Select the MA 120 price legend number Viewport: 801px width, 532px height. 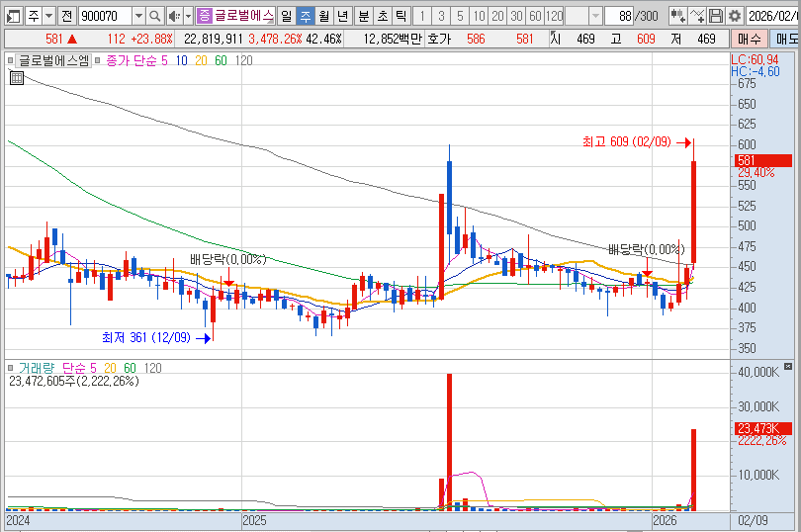click(x=243, y=61)
